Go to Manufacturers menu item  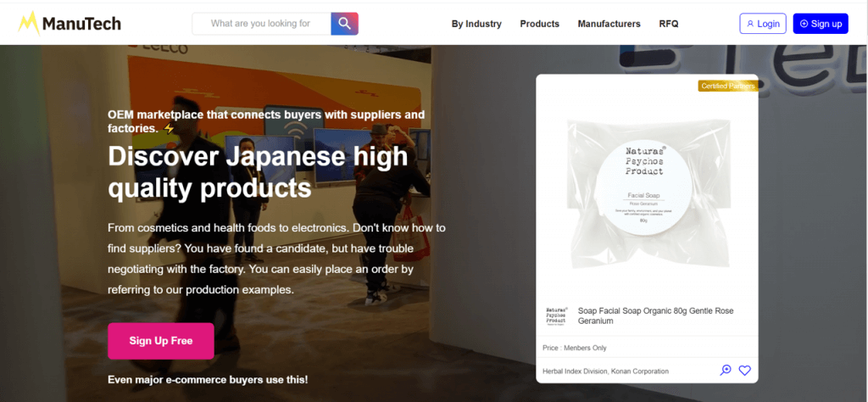[x=609, y=24]
